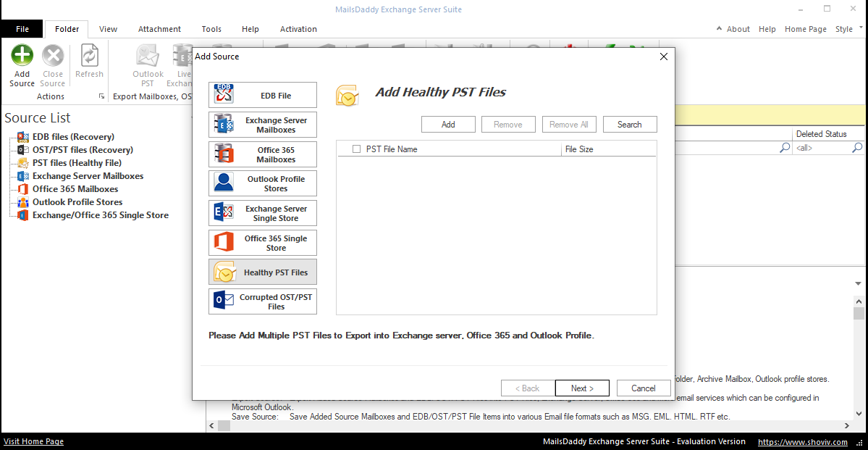Click the Outlook PST export icon
Screen dimensions: 868x450
(148, 55)
